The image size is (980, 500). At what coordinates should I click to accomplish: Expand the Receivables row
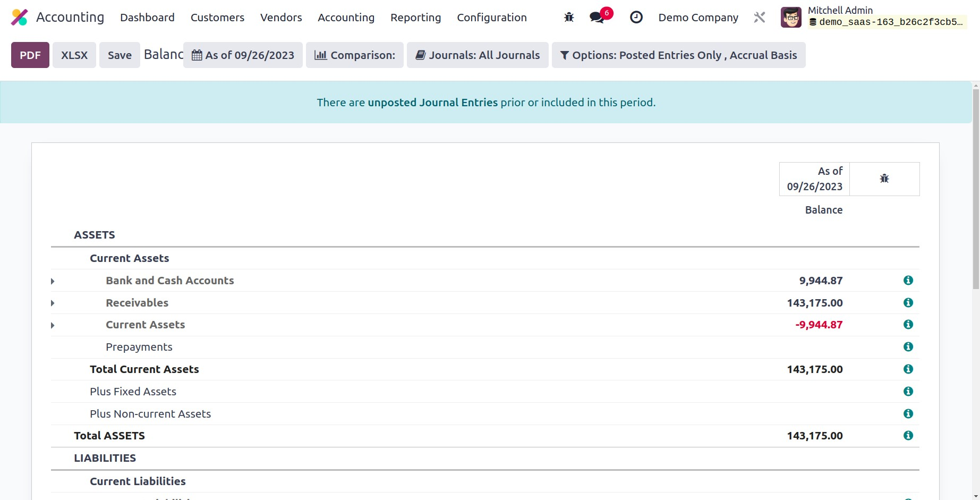53,303
